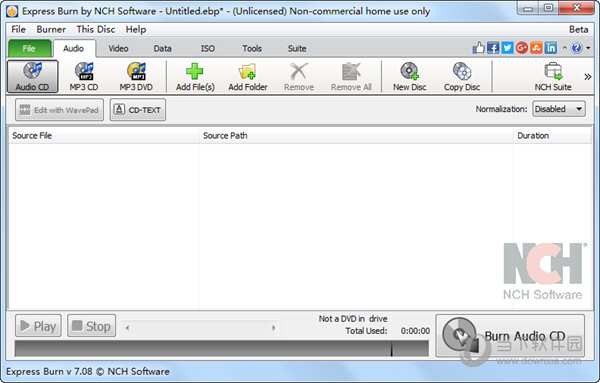This screenshot has width=600, height=383.
Task: Click the 'Normalization:' label
Action: click(x=502, y=109)
